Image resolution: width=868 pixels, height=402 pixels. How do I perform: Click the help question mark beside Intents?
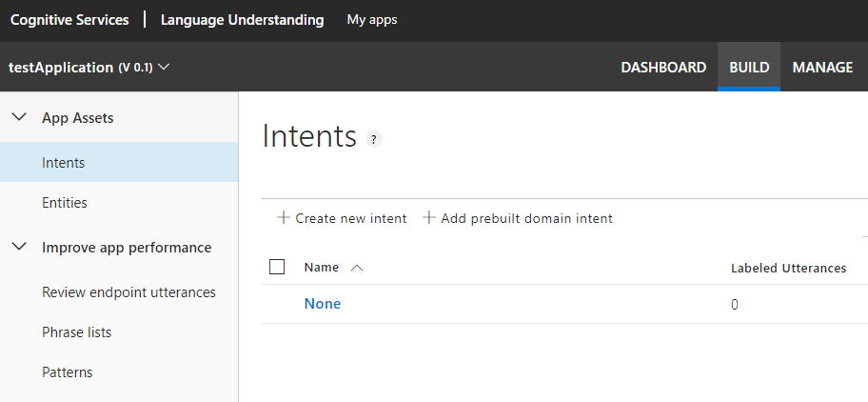[x=374, y=139]
